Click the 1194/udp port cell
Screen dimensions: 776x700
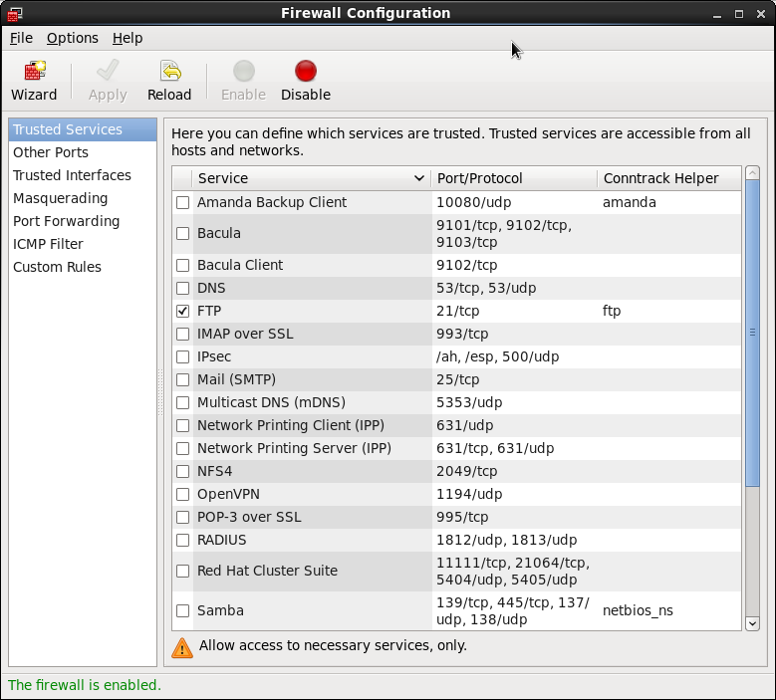[x=469, y=494]
